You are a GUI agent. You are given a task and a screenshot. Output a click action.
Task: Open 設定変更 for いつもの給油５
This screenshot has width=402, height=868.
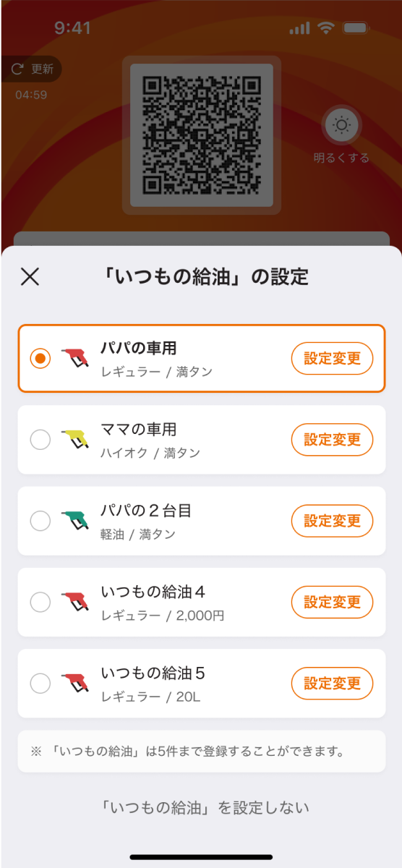tap(332, 683)
